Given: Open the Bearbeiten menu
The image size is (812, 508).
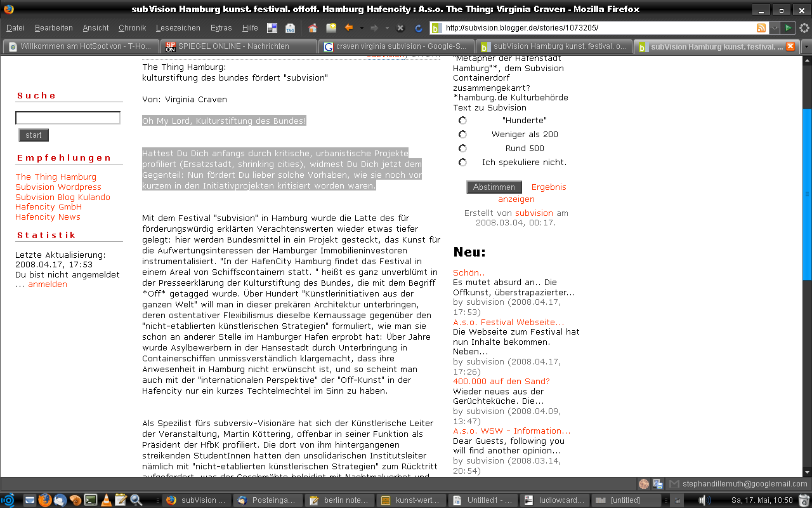Looking at the screenshot, I should pyautogui.click(x=54, y=28).
